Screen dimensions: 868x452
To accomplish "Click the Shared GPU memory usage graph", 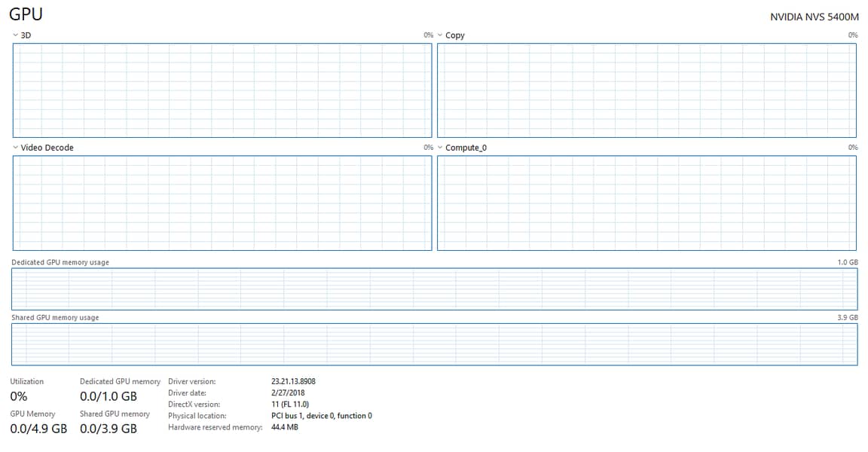I will click(434, 344).
